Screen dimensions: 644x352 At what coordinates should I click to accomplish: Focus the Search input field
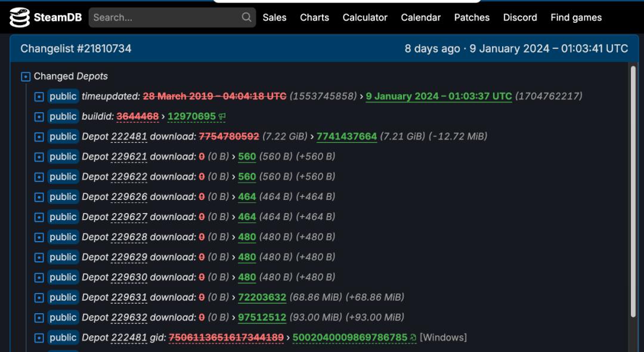click(x=165, y=17)
